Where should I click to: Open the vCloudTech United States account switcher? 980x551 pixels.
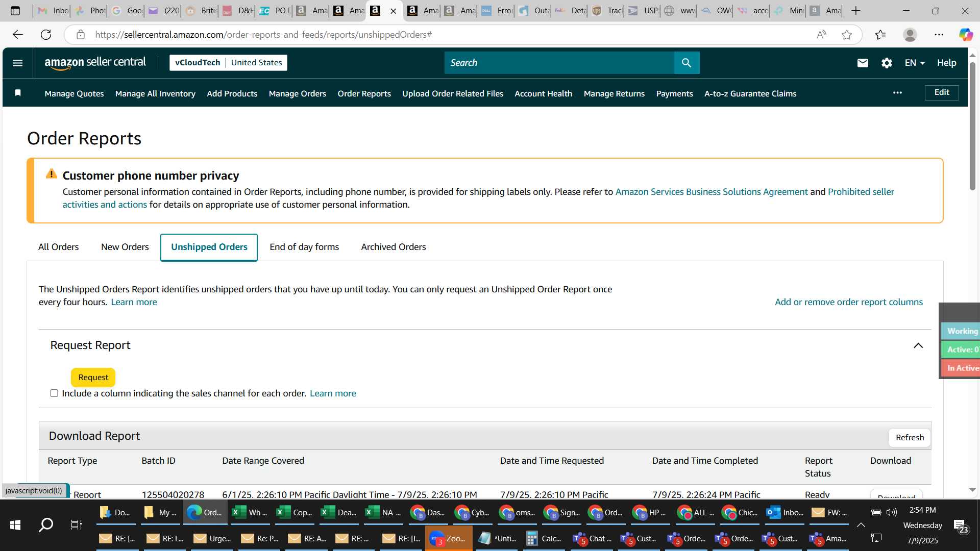tap(228, 63)
